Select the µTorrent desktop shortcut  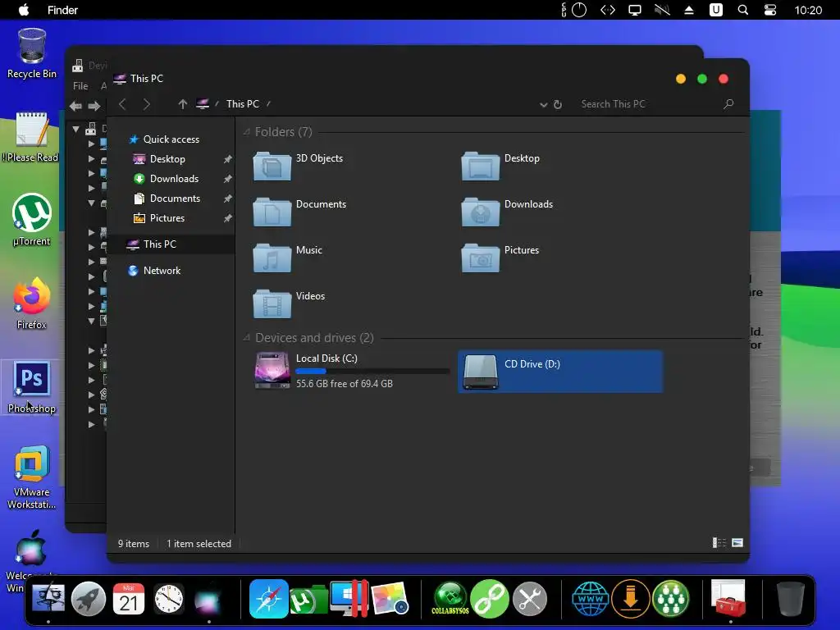click(32, 220)
